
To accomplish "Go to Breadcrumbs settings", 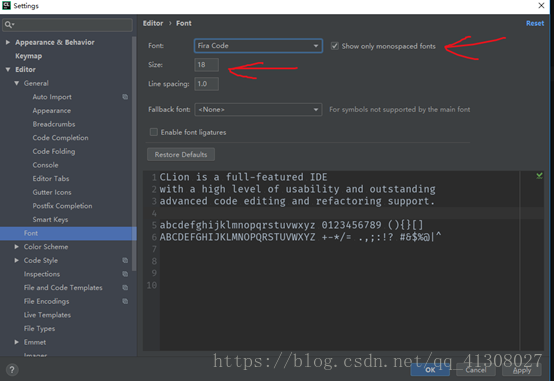I will tap(54, 124).
